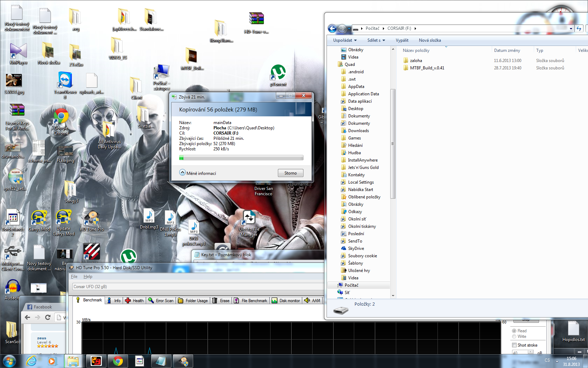Cancel the copy with Storno

click(x=290, y=173)
